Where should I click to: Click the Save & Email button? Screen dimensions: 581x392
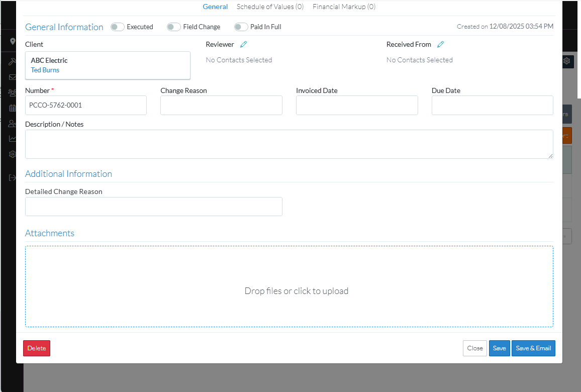tap(533, 348)
